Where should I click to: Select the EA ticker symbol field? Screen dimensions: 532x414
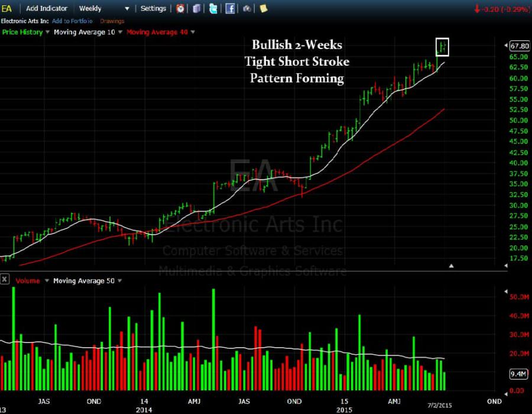tap(7, 8)
